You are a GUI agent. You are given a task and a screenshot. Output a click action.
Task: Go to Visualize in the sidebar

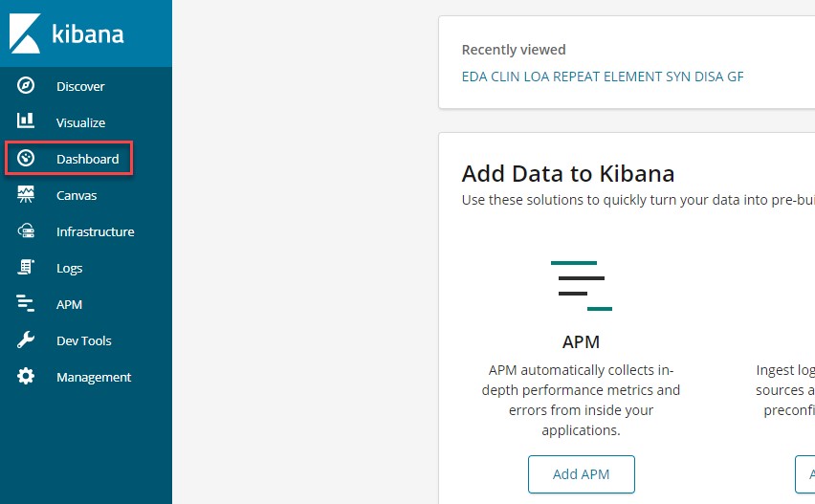[80, 122]
